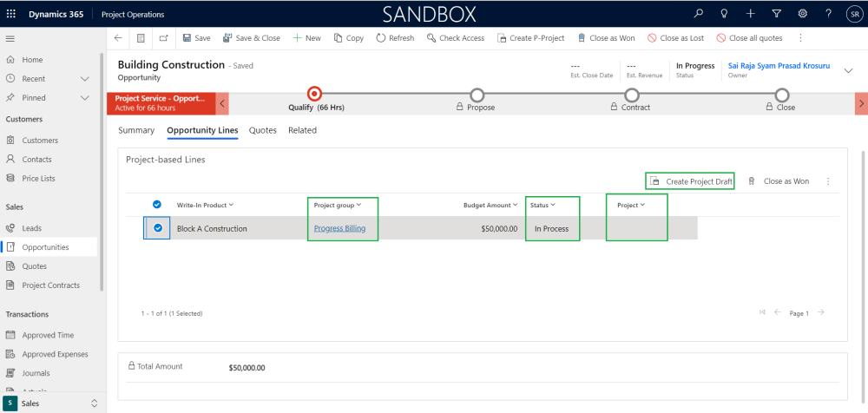Click Close all quotes command

tap(750, 38)
